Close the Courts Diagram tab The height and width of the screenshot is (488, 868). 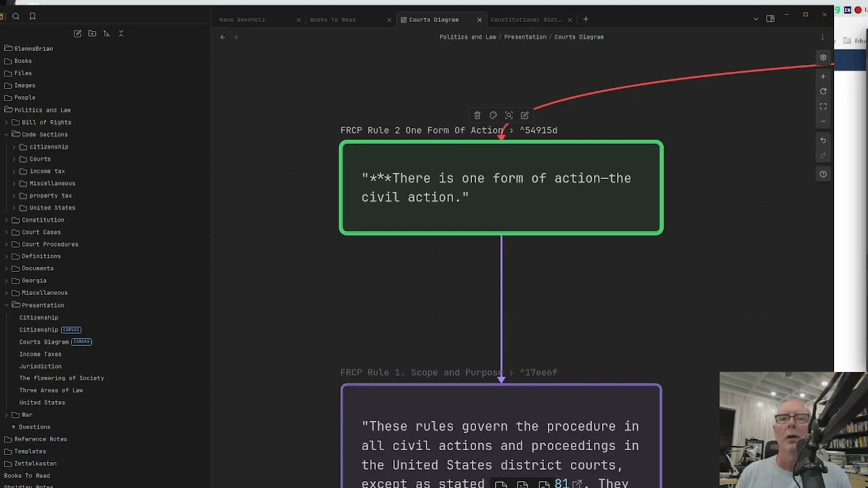click(x=479, y=20)
